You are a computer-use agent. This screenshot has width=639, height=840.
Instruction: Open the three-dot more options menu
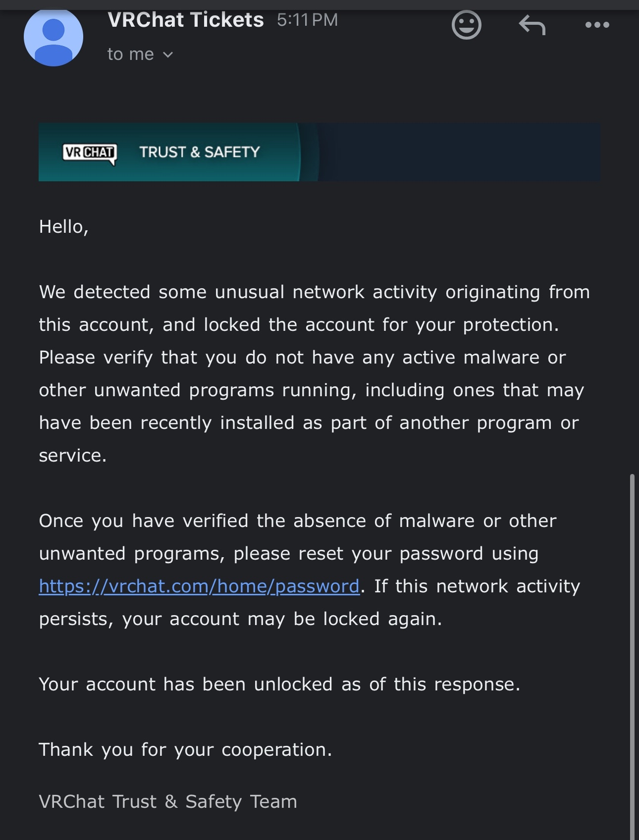[597, 25]
